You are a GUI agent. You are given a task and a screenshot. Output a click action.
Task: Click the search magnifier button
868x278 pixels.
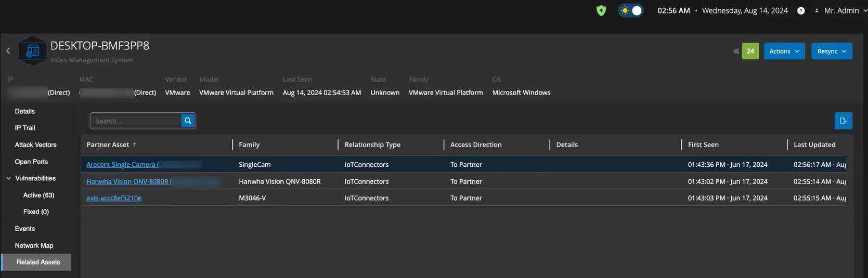(x=188, y=121)
